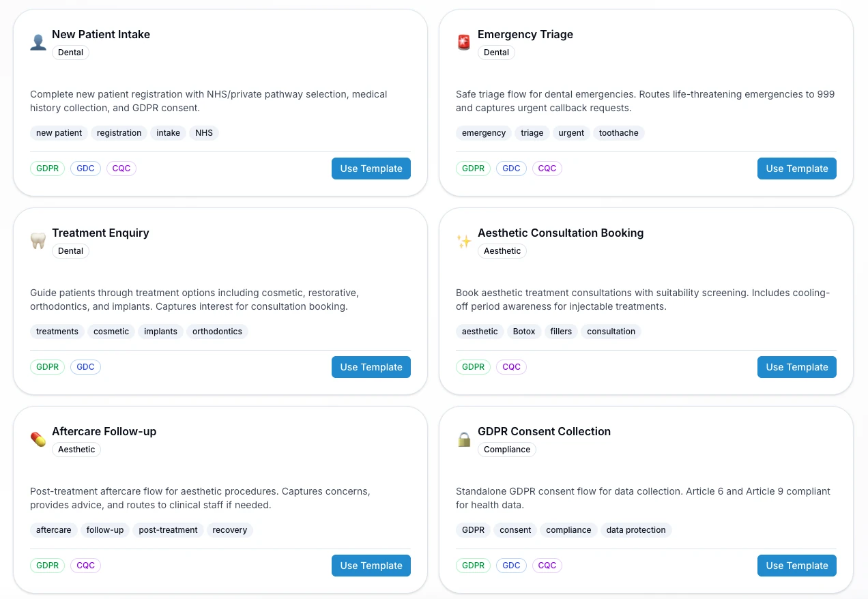868x599 pixels.
Task: Click the padlock icon on GDPR Consent Collection
Action: coord(464,439)
